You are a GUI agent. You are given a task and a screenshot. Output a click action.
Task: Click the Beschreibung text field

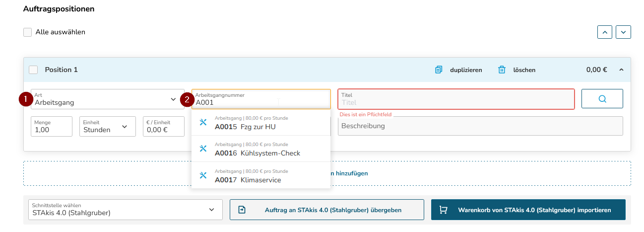point(480,126)
